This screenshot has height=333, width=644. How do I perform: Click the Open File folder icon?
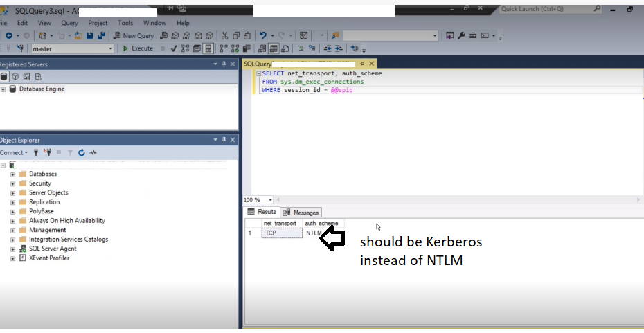pyautogui.click(x=78, y=36)
